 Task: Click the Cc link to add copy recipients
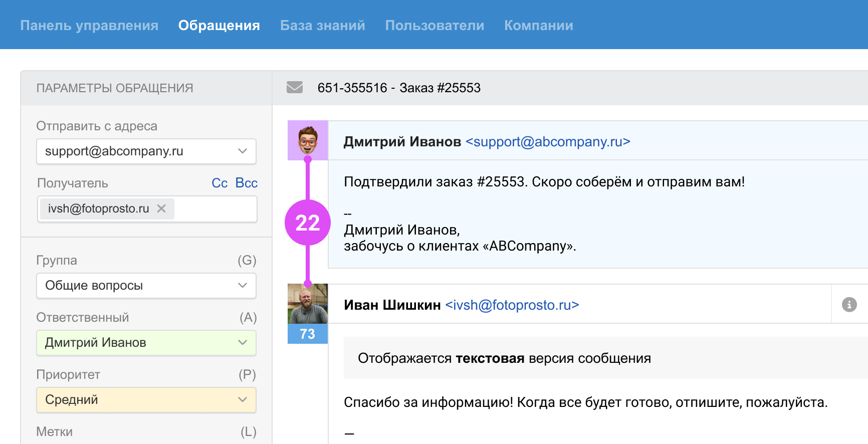coord(220,183)
